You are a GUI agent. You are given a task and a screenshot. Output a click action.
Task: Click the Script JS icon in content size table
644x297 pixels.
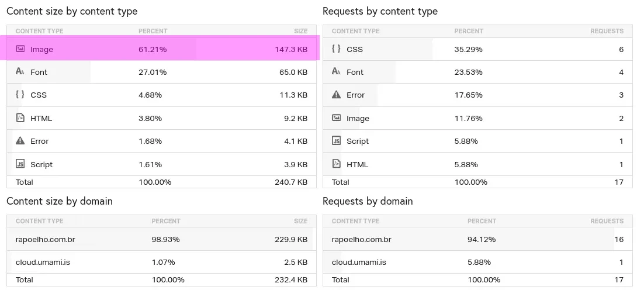click(20, 164)
